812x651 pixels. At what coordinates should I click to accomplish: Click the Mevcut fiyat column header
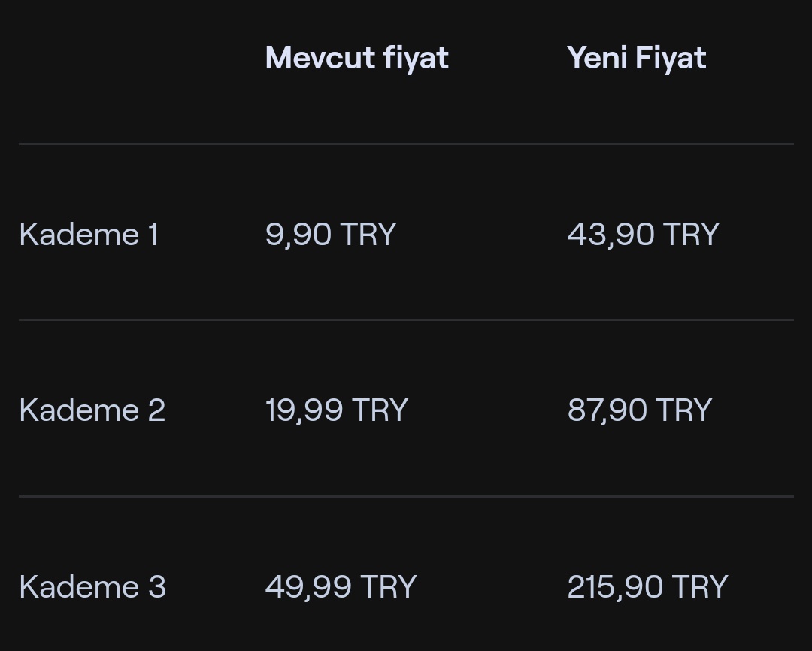[357, 58]
